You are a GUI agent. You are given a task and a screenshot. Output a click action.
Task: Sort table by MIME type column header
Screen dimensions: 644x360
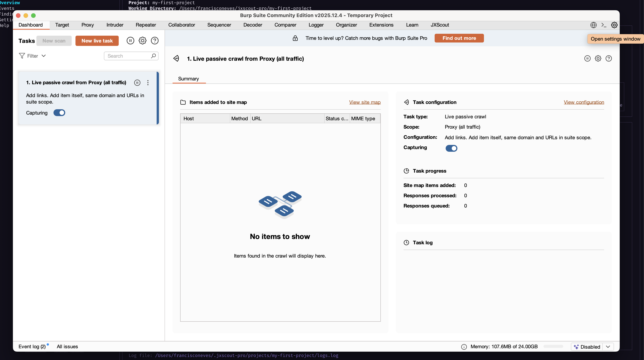[365, 119]
